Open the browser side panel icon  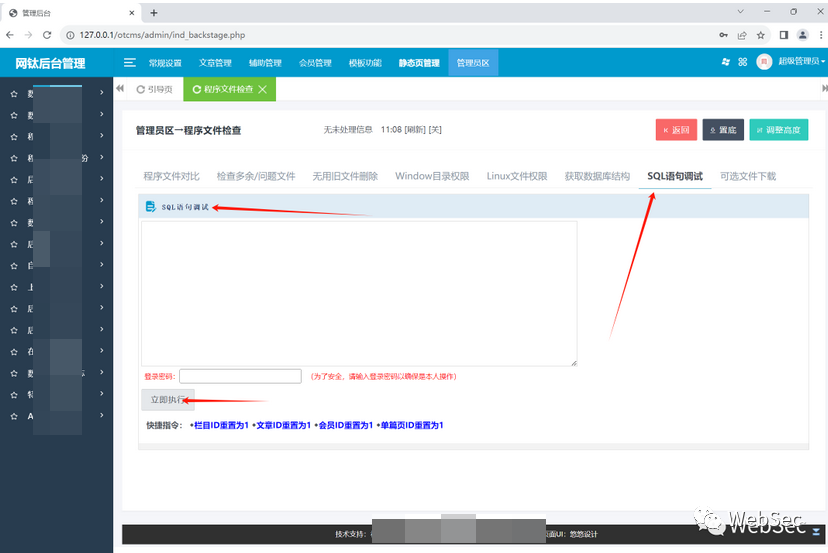(x=784, y=35)
